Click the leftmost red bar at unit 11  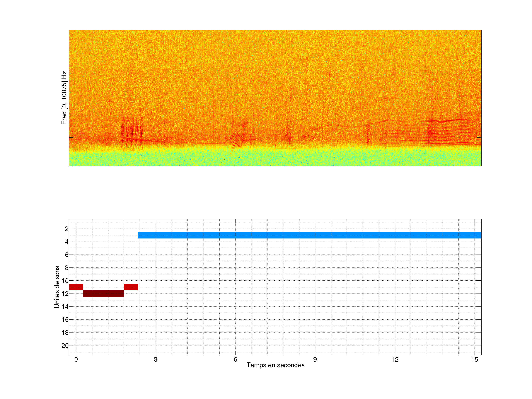coord(76,287)
